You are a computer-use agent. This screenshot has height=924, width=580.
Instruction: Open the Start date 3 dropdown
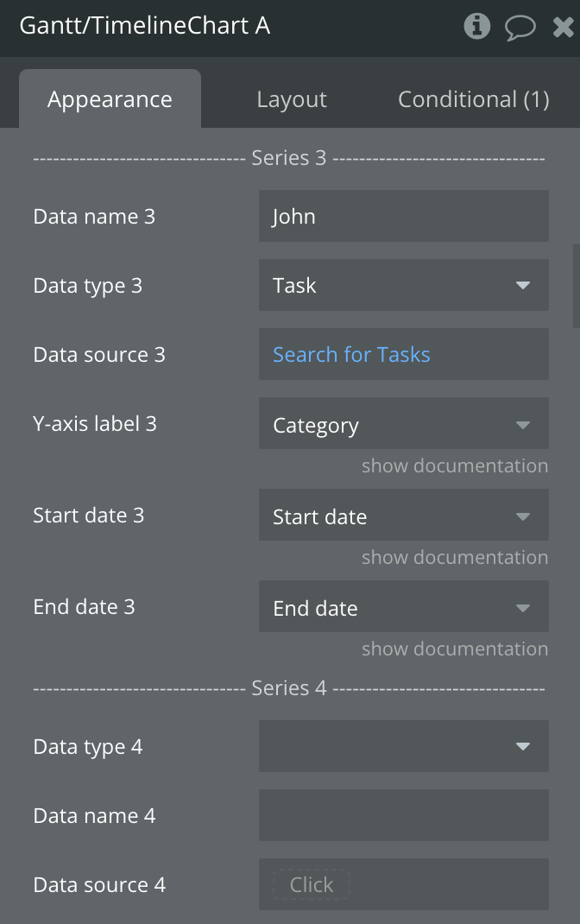[x=403, y=516]
